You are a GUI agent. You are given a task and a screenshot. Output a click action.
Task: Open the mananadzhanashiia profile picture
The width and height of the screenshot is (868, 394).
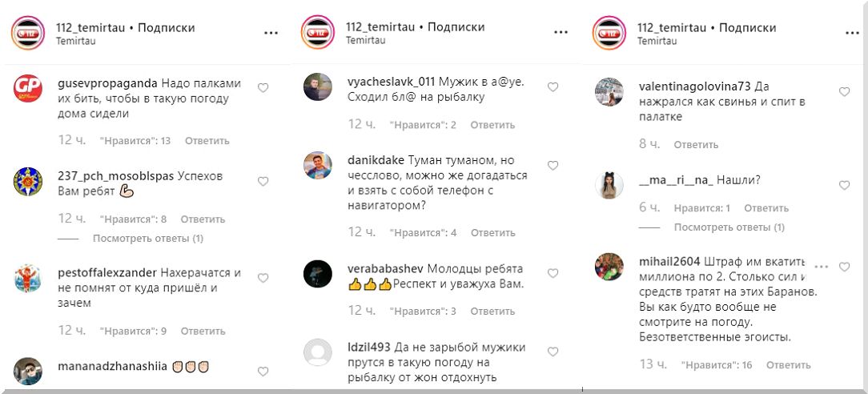[28, 372]
